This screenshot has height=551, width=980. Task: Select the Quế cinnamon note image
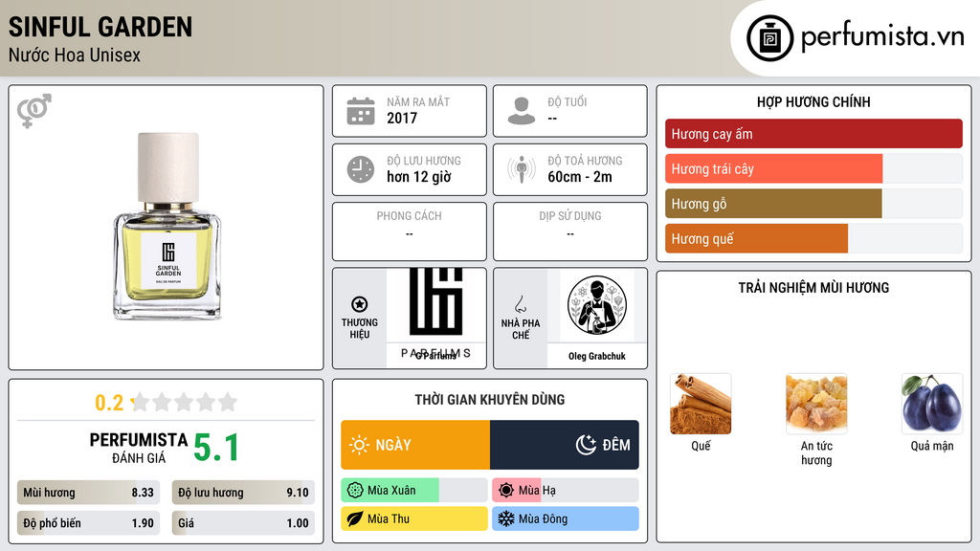pyautogui.click(x=701, y=404)
